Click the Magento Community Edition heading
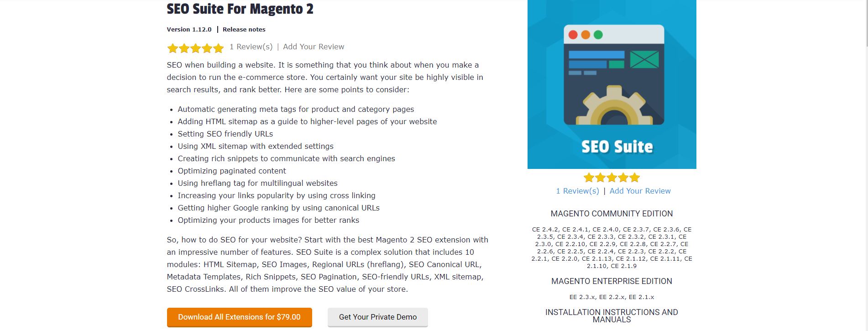 pos(612,214)
